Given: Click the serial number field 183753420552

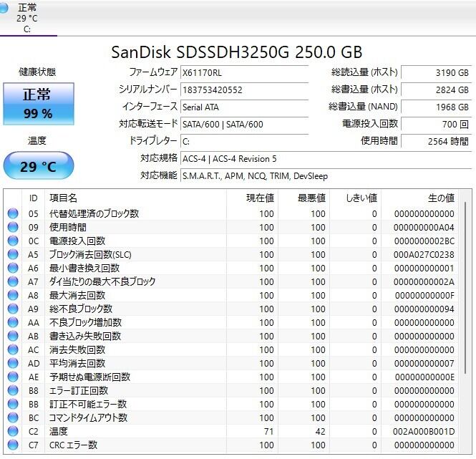Looking at the screenshot, I should pyautogui.click(x=243, y=90).
